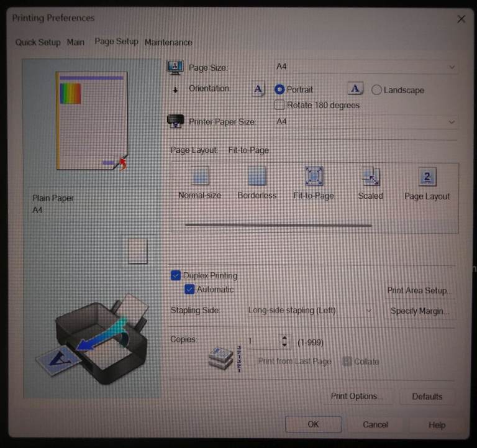The height and width of the screenshot is (448, 477).
Task: Disable the Duplex Printing checkbox
Action: coord(176,275)
